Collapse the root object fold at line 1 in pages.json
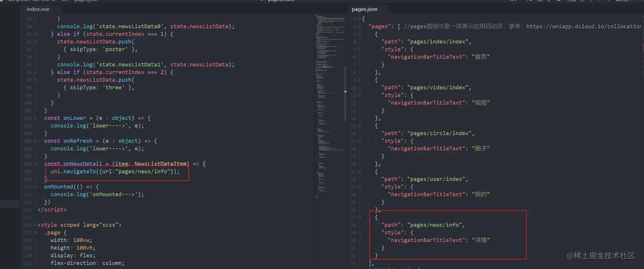The height and width of the screenshot is (269, 644). pos(359,19)
